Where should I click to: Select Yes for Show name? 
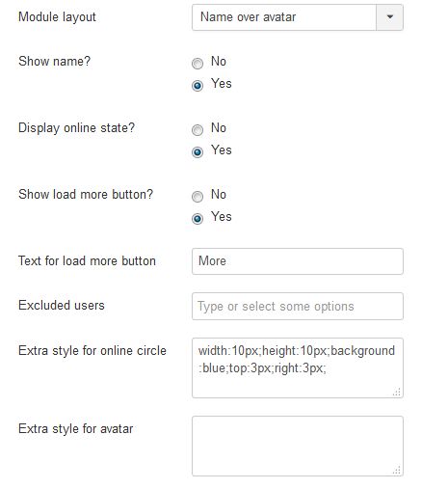pyautogui.click(x=198, y=86)
